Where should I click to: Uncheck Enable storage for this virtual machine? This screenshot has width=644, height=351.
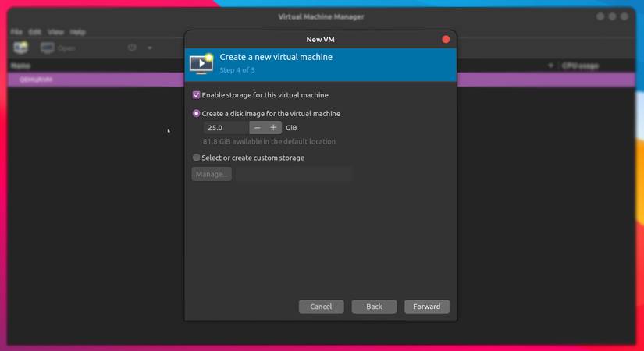(196, 95)
